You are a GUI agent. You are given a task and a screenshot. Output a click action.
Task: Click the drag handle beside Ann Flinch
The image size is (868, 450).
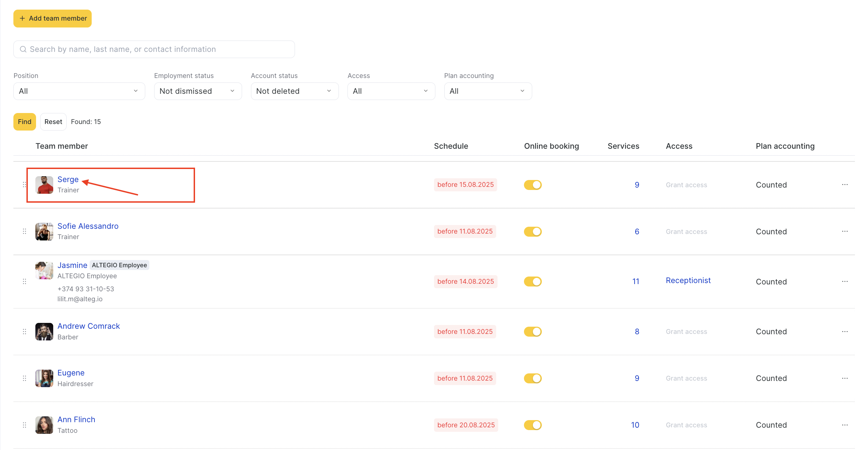tap(24, 425)
